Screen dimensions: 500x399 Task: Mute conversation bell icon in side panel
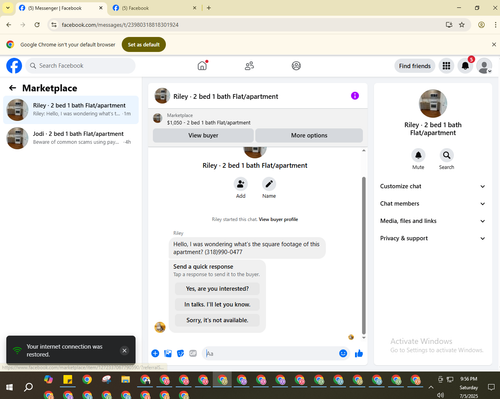[x=418, y=155]
